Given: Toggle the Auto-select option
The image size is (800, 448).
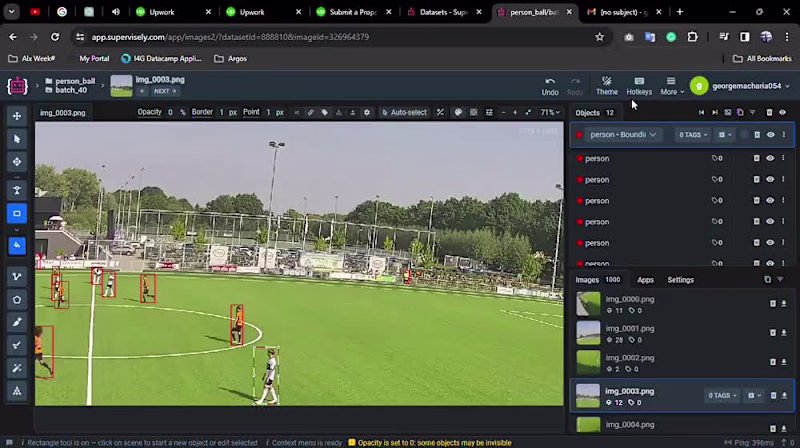Looking at the screenshot, I should (x=404, y=112).
